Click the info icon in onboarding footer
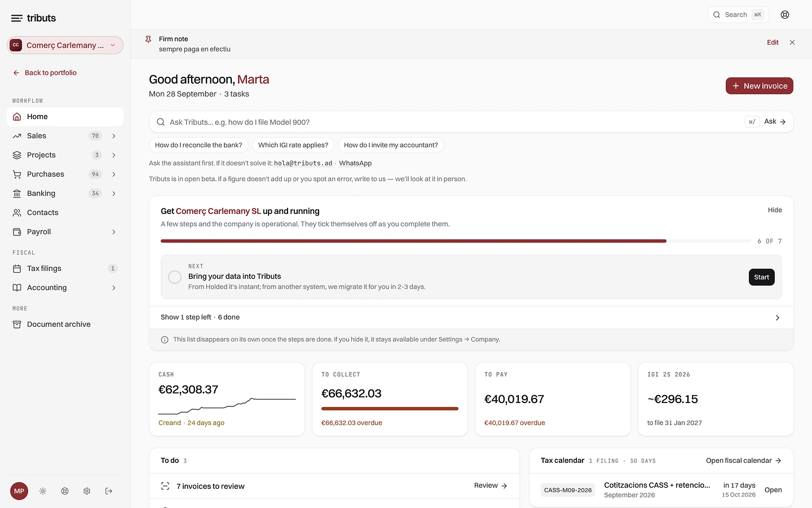 165,340
